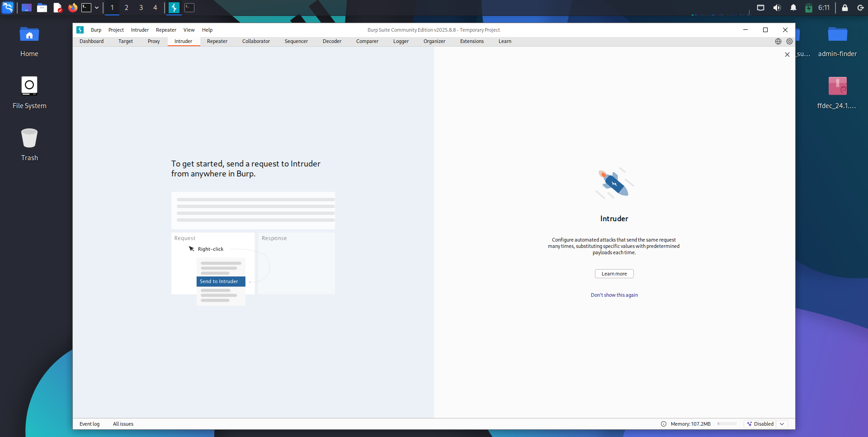This screenshot has height=437, width=868.
Task: Select the Intruder tab
Action: [x=184, y=41]
